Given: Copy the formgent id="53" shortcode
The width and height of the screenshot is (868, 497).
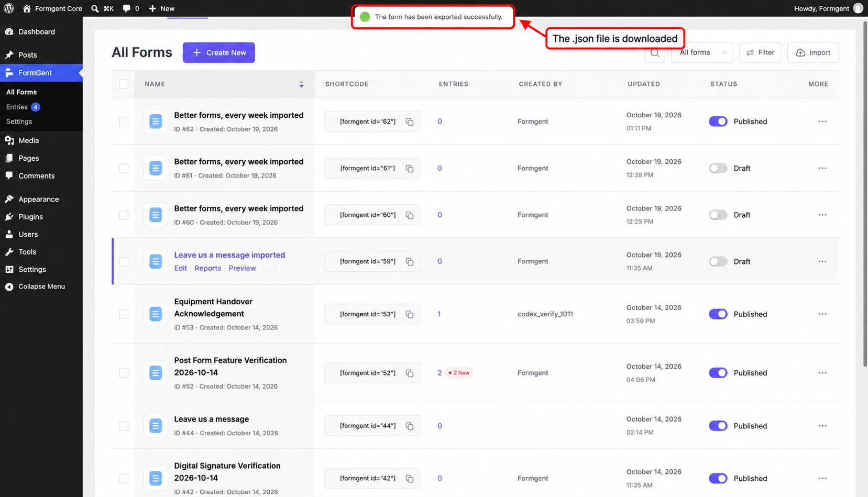Looking at the screenshot, I should tap(410, 315).
